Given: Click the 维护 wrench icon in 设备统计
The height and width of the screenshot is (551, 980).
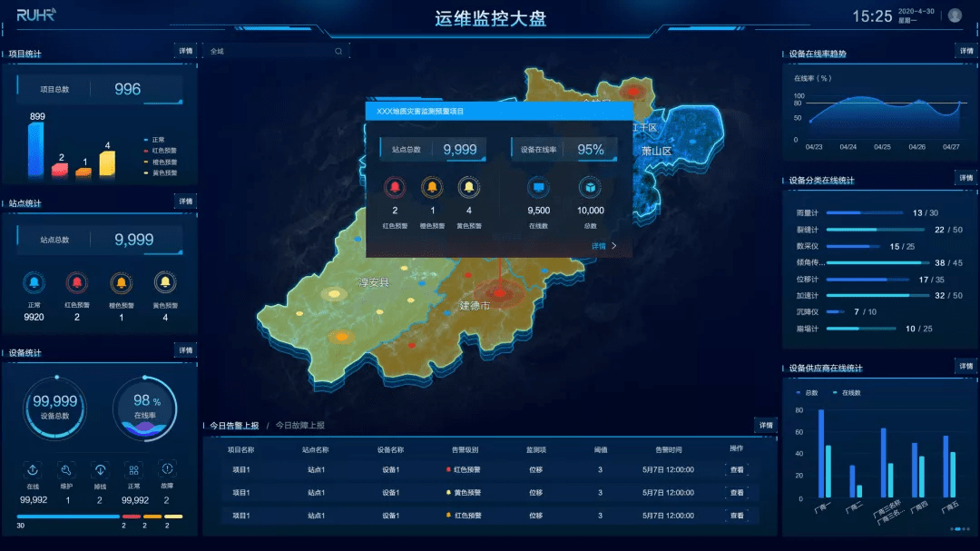Looking at the screenshot, I should point(66,469).
